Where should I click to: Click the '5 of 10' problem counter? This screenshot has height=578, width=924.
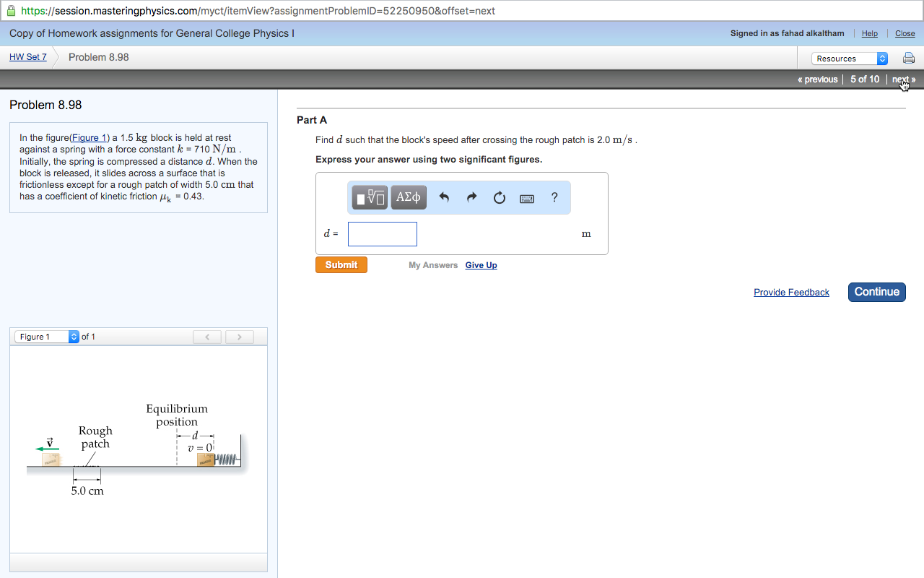[865, 79]
